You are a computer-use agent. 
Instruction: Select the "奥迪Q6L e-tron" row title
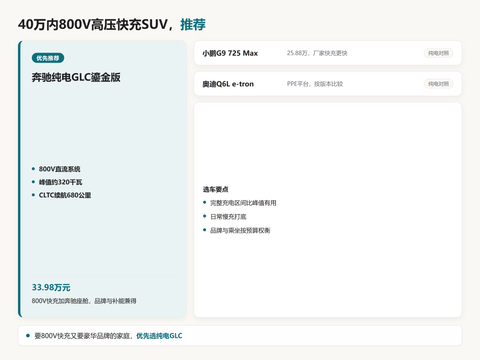[228, 84]
